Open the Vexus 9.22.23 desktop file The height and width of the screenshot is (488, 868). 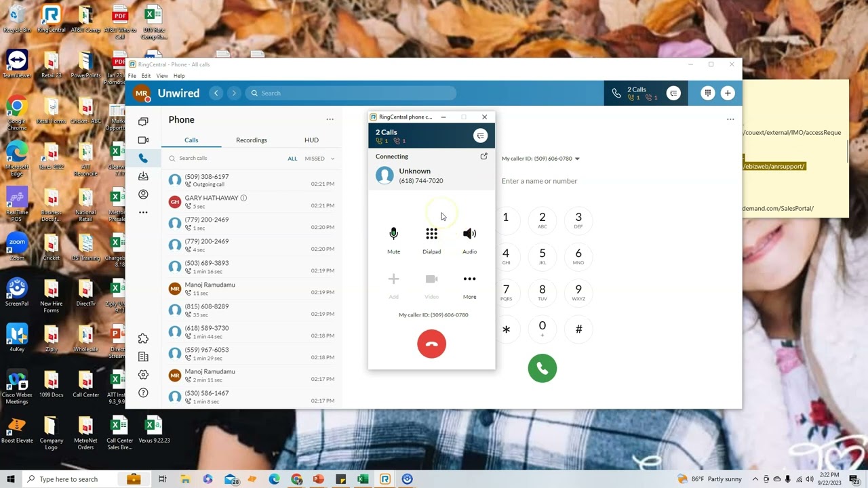tap(154, 431)
